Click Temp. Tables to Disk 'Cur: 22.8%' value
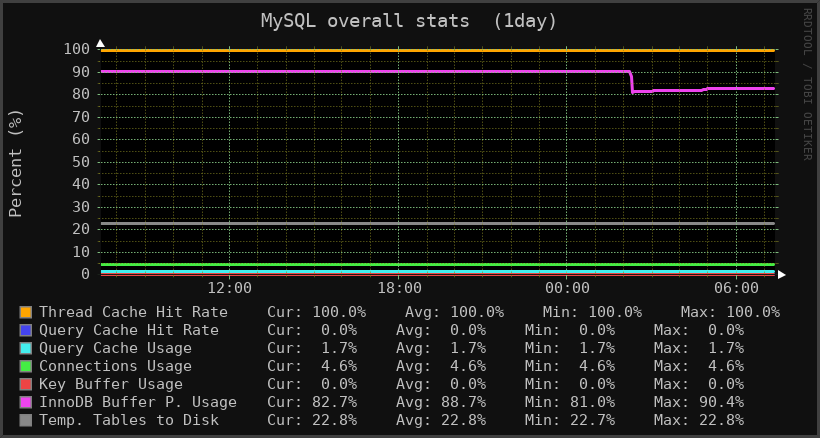Screen dimensions: 820x438 312,420
